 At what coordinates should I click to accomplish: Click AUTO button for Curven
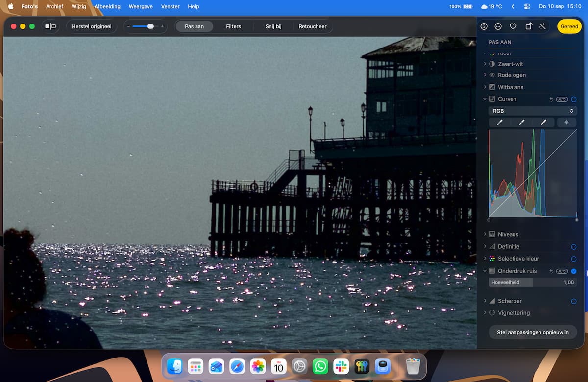562,99
